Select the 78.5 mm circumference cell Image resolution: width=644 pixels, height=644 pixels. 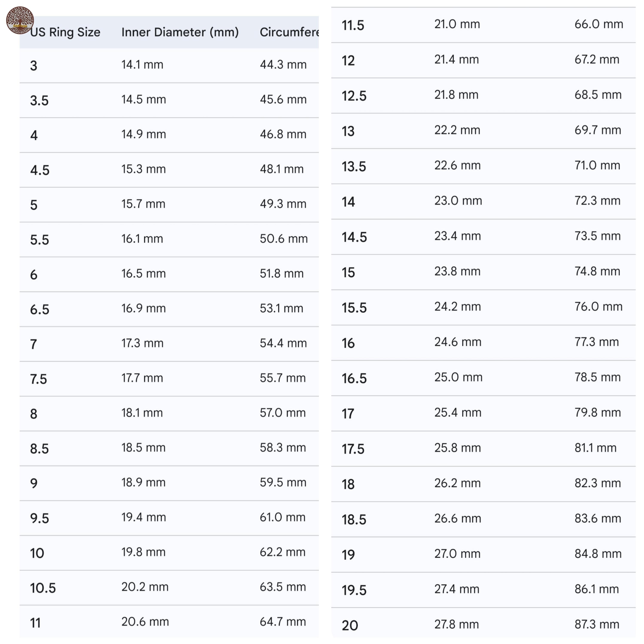coord(597,377)
